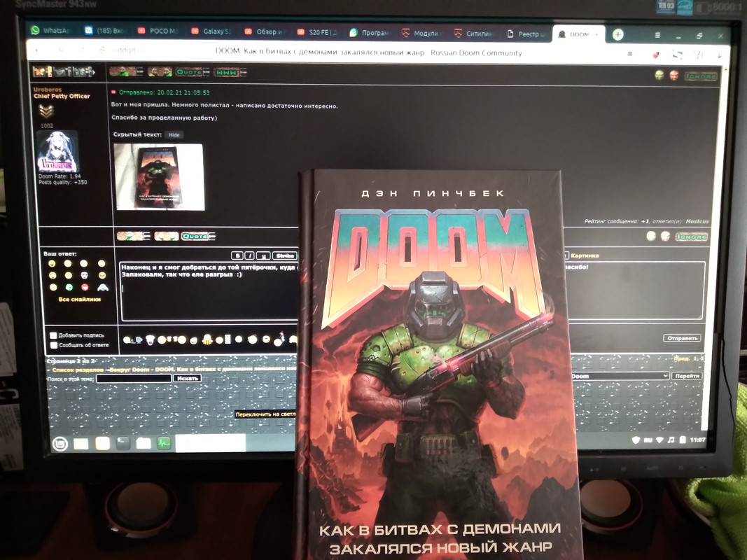747x560 pixels.
Task: Enable the Добавить подпись checkbox
Action: point(53,335)
